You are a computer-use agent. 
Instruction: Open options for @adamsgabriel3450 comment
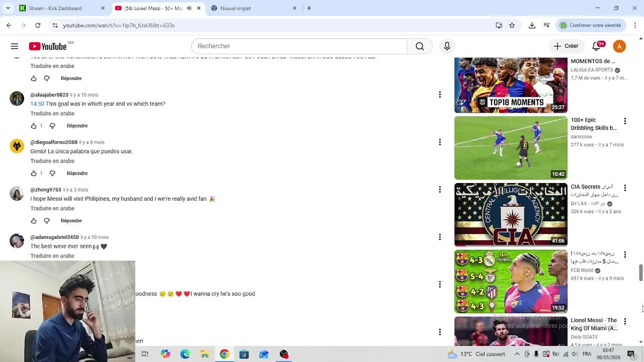[440, 237]
